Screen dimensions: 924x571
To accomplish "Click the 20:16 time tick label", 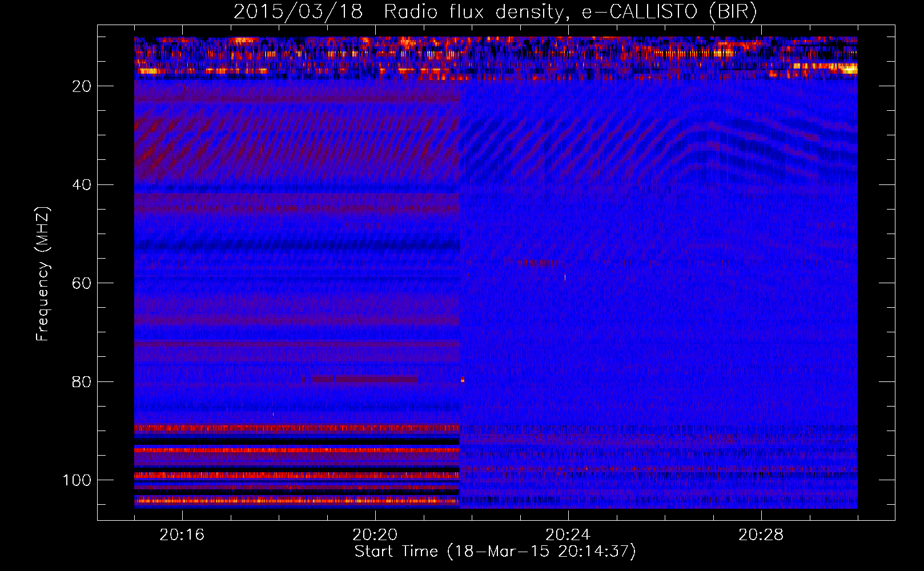I will [x=182, y=535].
